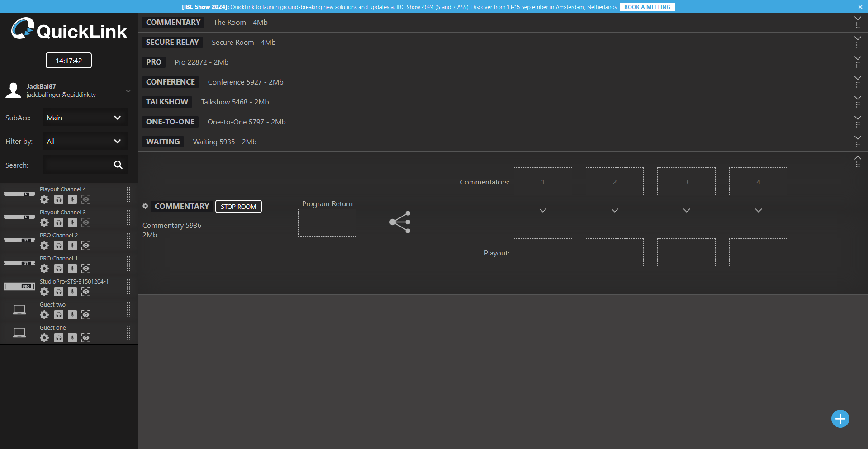Expand the One-to-One 5797 room chevron
This screenshot has width=868, height=449.
click(x=858, y=118)
